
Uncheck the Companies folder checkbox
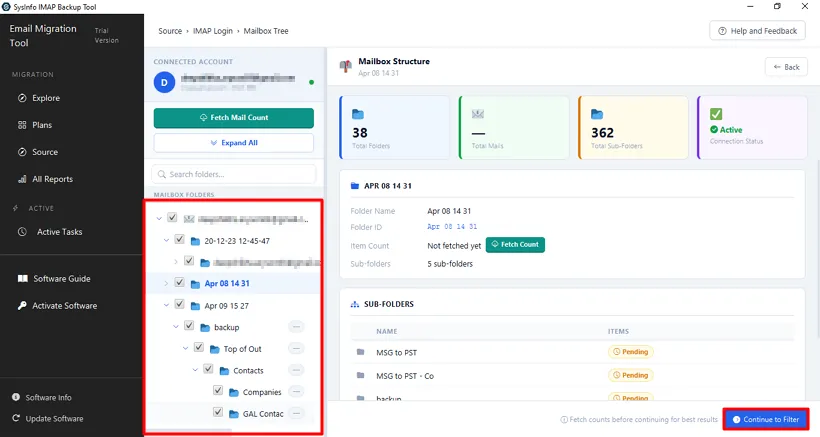coord(218,390)
